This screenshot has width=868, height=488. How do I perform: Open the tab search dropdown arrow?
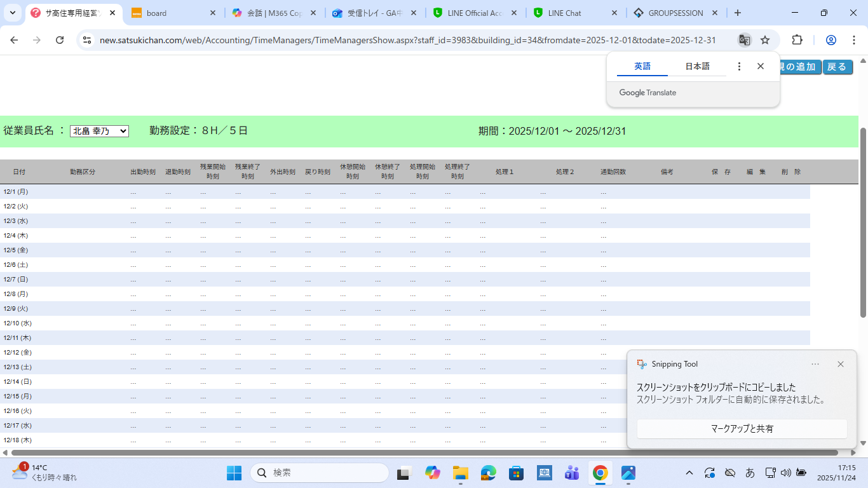13,13
